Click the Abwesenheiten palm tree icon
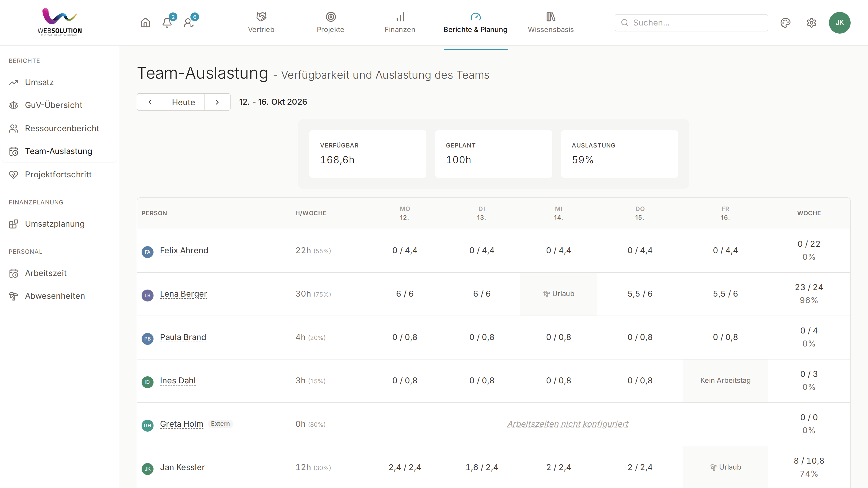This screenshot has width=868, height=488. click(14, 296)
